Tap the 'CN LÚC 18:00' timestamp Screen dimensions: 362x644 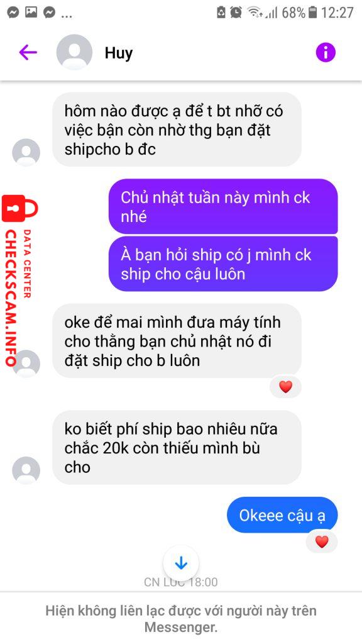[x=181, y=582]
